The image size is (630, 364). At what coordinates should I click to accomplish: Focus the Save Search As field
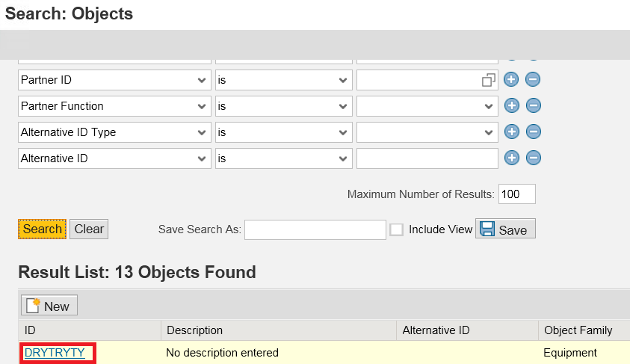point(315,229)
